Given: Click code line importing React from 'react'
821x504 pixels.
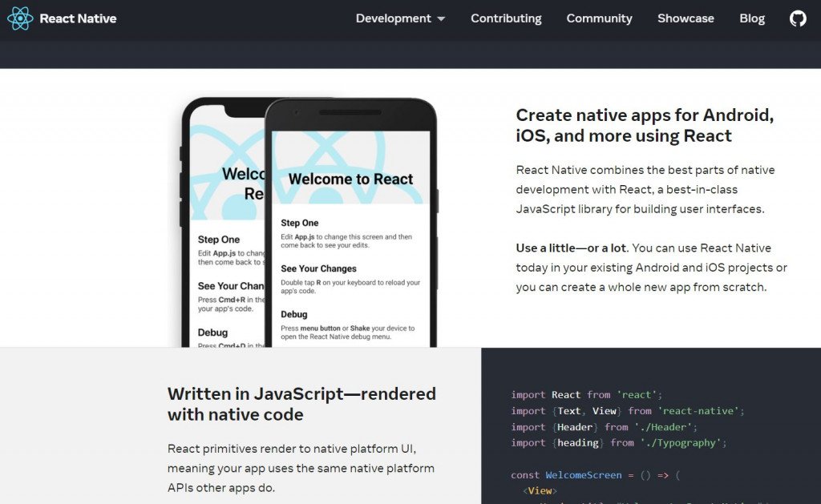Looking at the screenshot, I should pyautogui.click(x=586, y=394).
